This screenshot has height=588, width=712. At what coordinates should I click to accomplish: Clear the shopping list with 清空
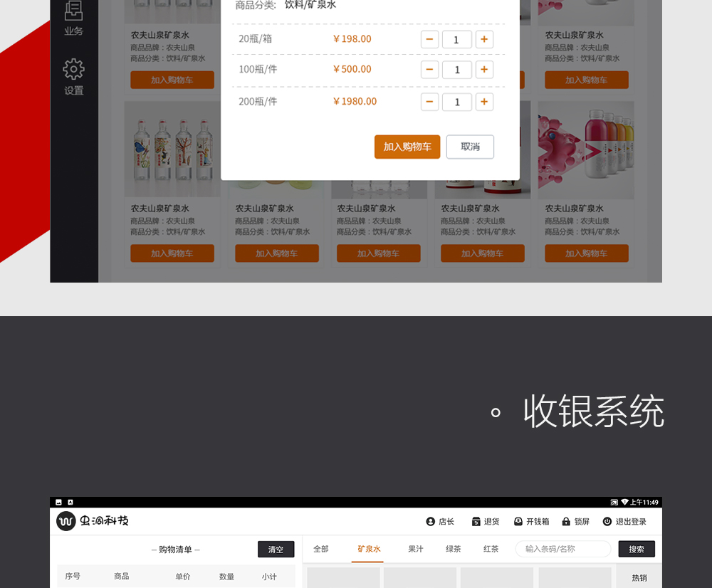pos(276,550)
